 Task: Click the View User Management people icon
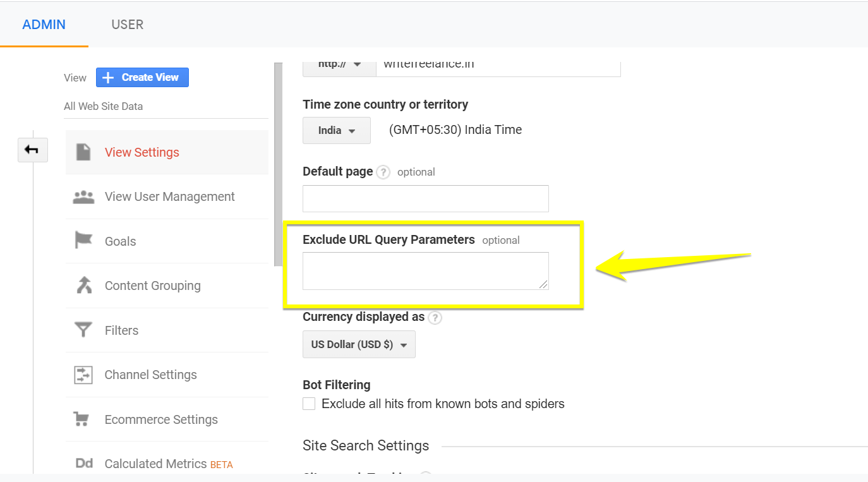pos(83,197)
